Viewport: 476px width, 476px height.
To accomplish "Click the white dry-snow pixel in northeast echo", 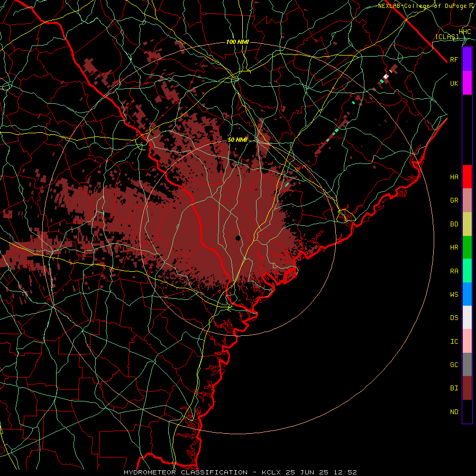I will click(x=386, y=76).
